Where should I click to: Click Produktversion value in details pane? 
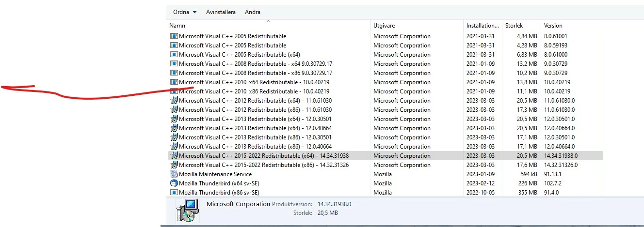point(335,204)
